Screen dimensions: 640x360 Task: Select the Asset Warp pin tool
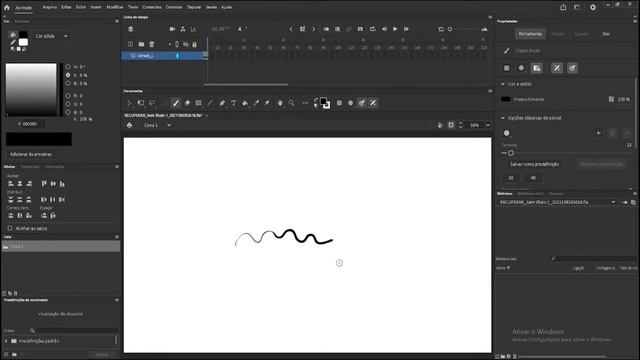267,103
